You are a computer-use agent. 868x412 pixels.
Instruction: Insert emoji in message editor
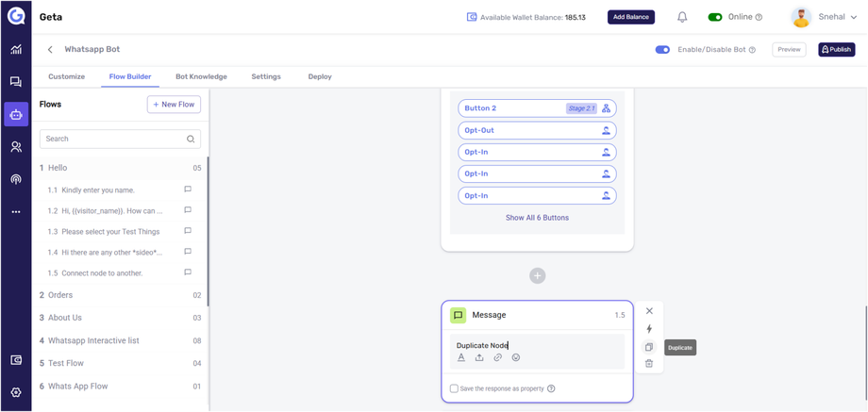[516, 358]
